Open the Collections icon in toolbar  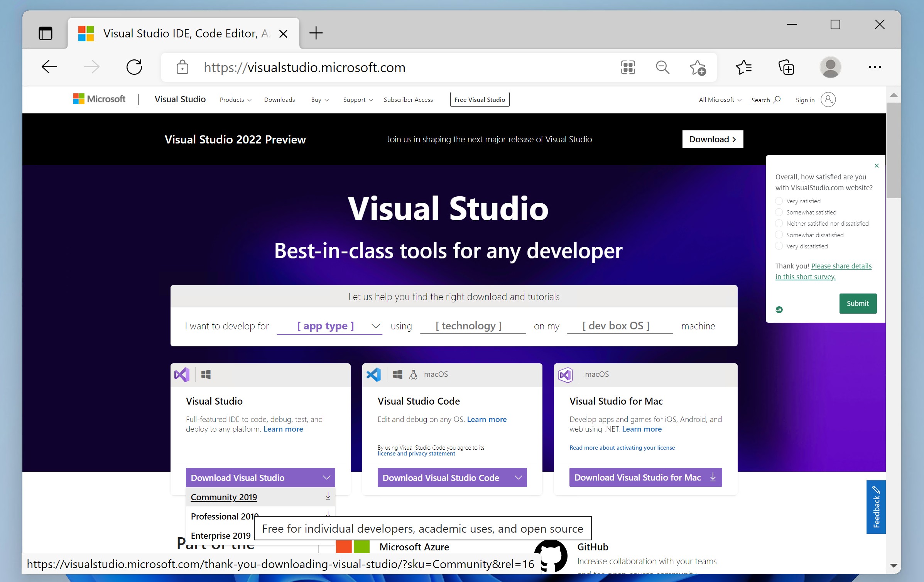point(786,67)
